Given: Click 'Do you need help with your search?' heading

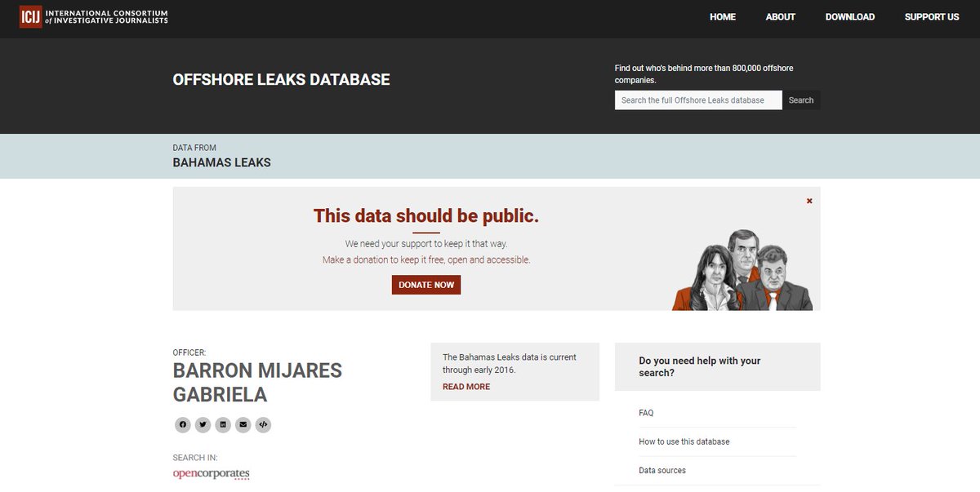Looking at the screenshot, I should coord(700,366).
